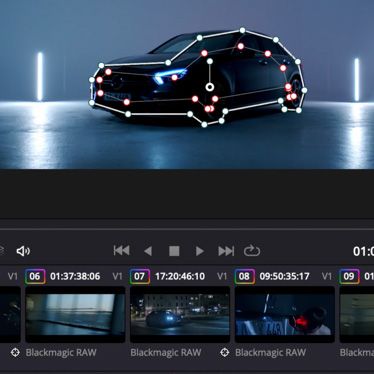
Task: Select clip 06 thumbnail
Action: [75, 315]
